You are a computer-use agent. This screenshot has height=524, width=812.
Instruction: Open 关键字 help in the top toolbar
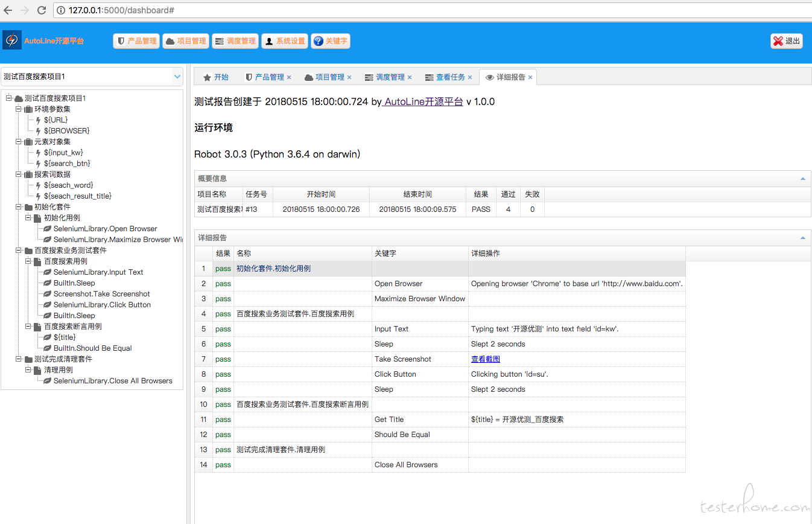331,41
